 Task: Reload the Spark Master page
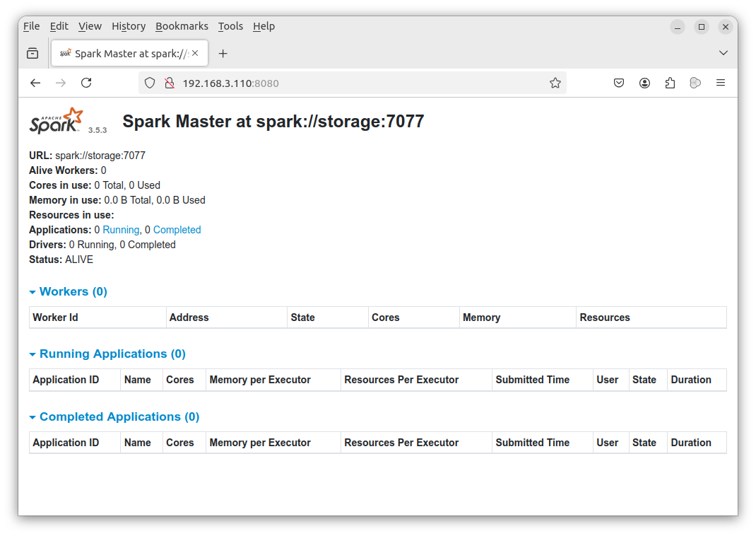(x=86, y=83)
